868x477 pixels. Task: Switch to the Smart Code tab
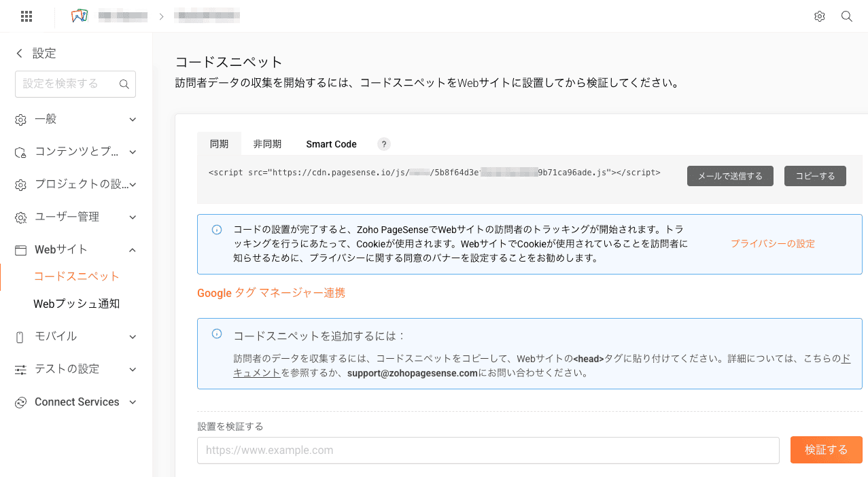pos(331,144)
